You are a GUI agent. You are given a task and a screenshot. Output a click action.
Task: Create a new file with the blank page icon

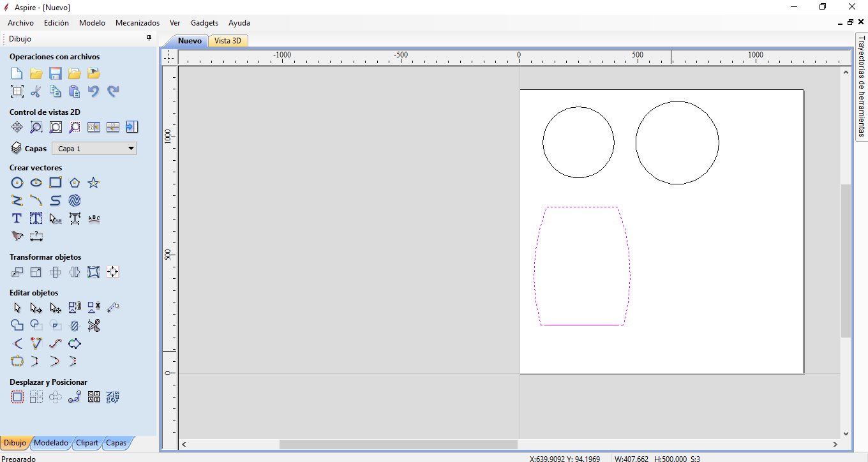[x=17, y=73]
